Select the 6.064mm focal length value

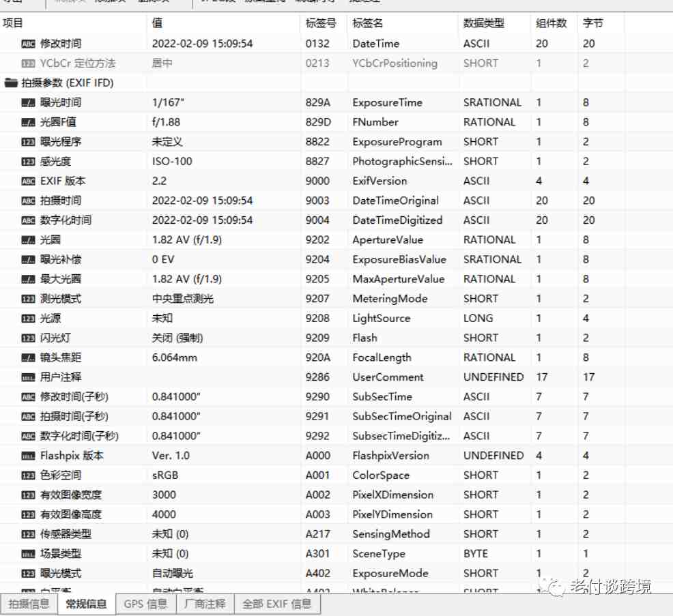point(175,357)
